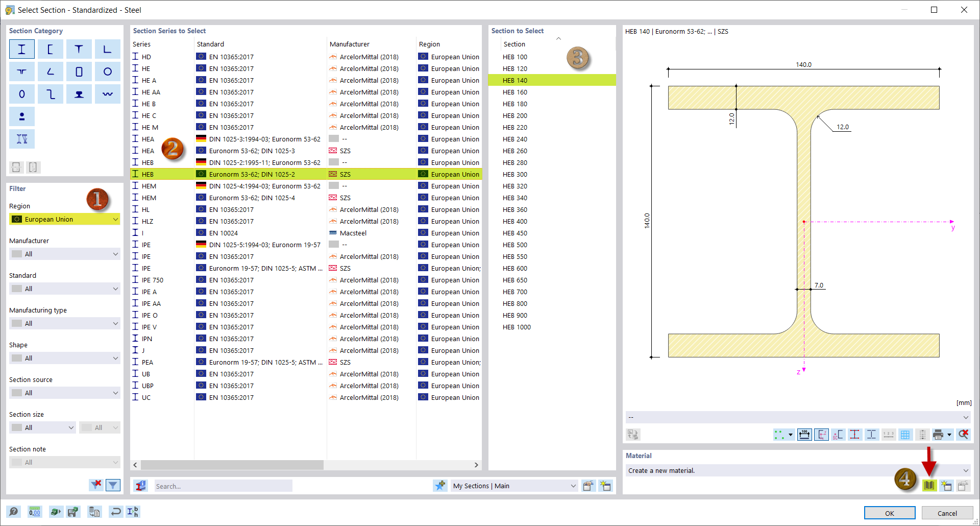980x526 pixels.
Task: Open the Create a new material dropdown
Action: pos(965,470)
